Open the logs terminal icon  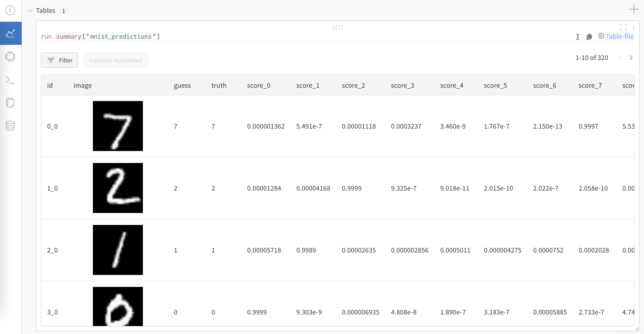tap(10, 80)
